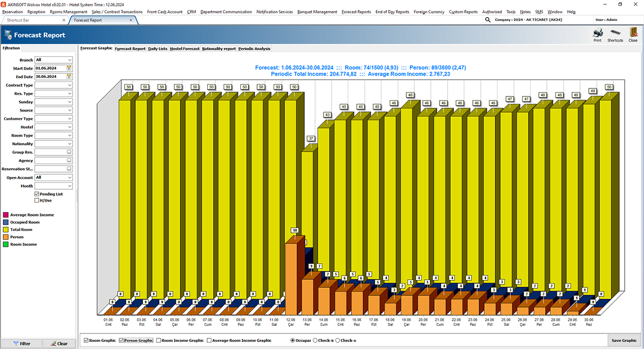Expand the Nationality dropdown
The width and height of the screenshot is (644, 350).
70,144
